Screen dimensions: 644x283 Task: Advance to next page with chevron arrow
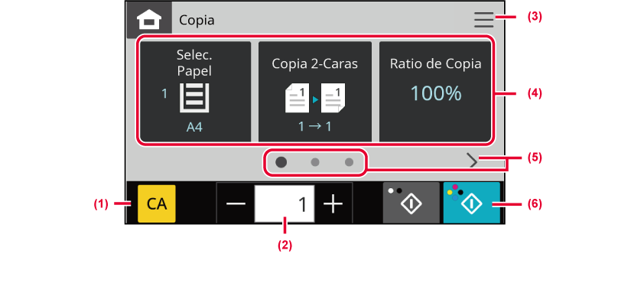[x=473, y=161]
